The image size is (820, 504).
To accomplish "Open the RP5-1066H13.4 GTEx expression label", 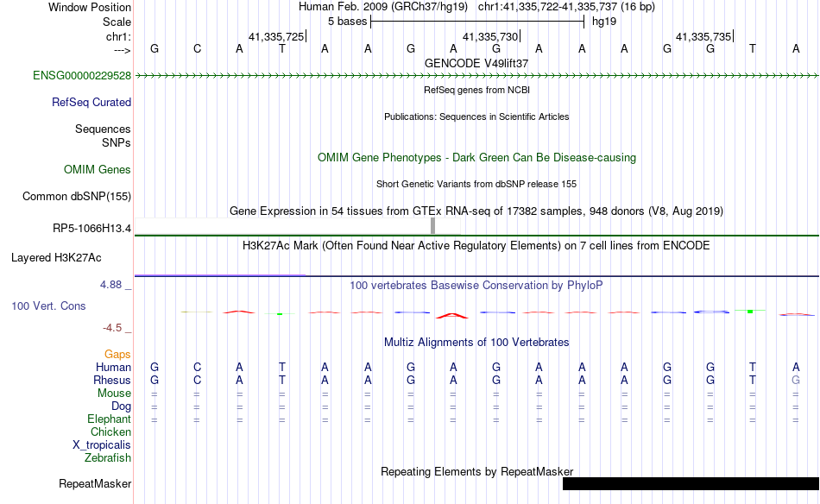I will 92,228.
